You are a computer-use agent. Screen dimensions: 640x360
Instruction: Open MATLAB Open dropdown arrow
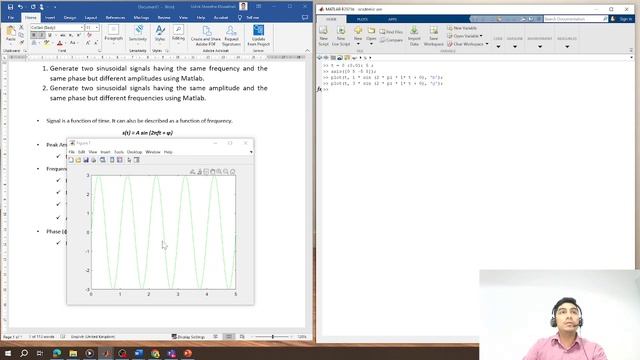[x=371, y=44]
